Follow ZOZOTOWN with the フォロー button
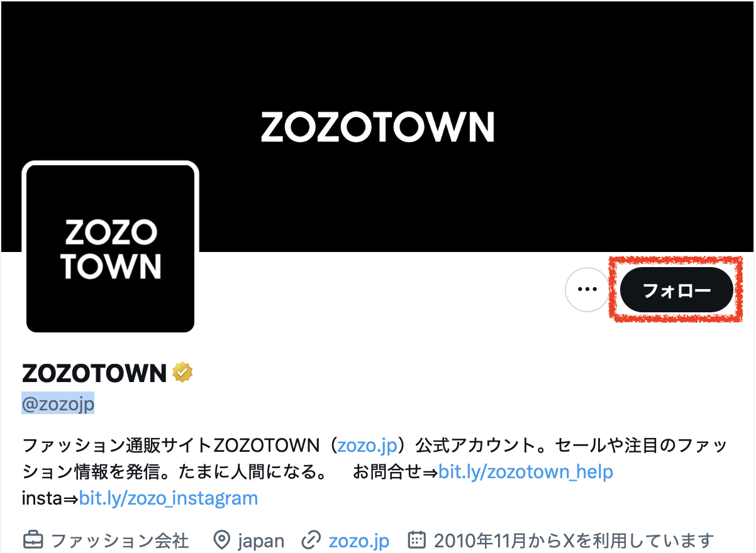The image size is (756, 553). 677,290
